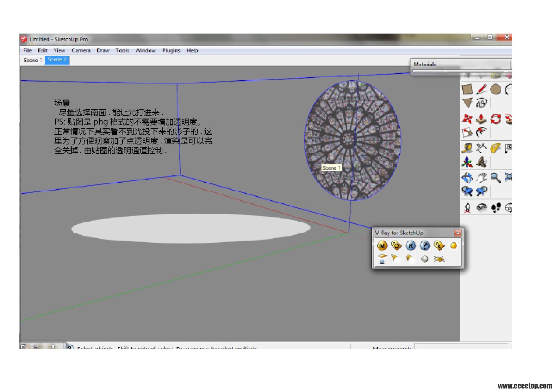
Task: Select the Move tool red arrows
Action: [467, 119]
